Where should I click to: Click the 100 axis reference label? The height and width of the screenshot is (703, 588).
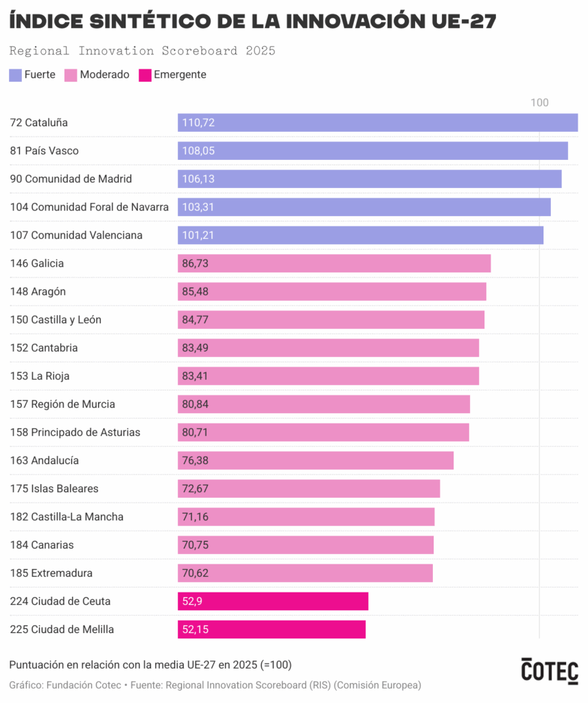tap(539, 102)
